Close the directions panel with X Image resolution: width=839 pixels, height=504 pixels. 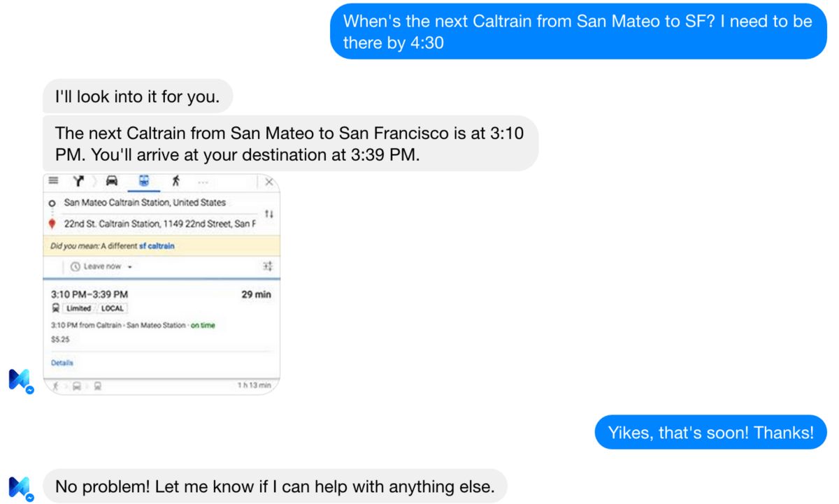(x=269, y=182)
